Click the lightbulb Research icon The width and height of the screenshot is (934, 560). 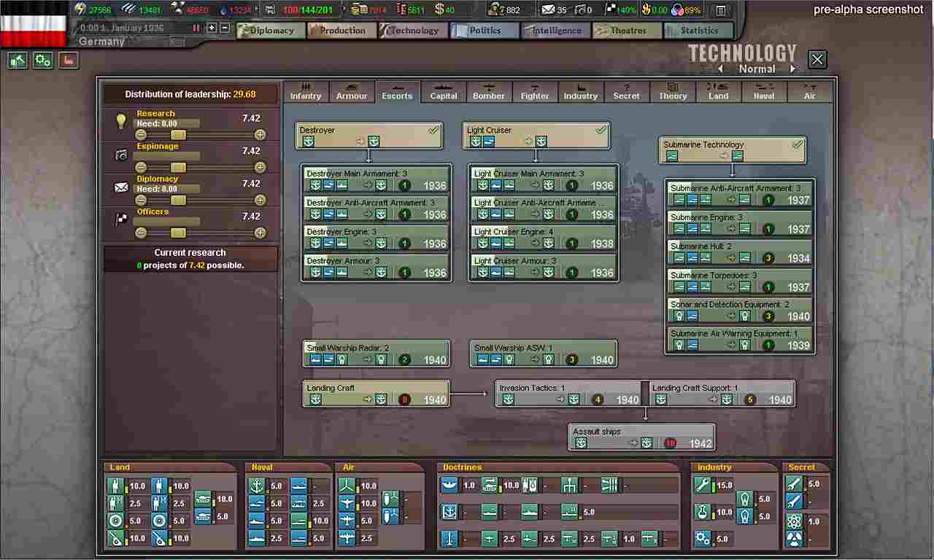pos(121,122)
